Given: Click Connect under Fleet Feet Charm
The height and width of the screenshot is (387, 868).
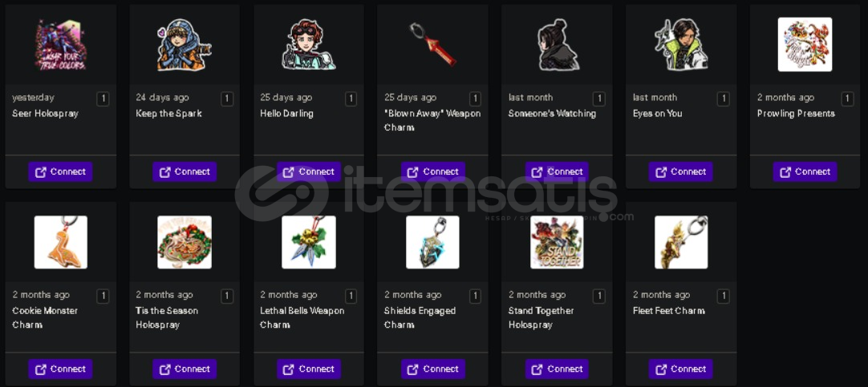Looking at the screenshot, I should [x=681, y=369].
